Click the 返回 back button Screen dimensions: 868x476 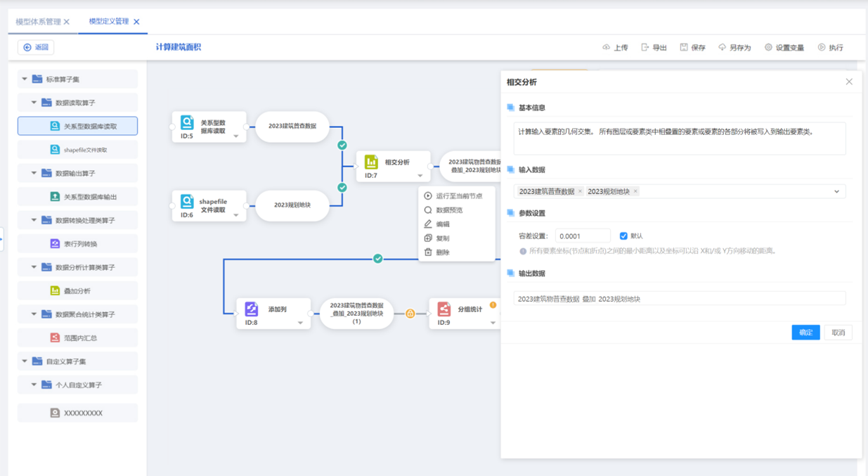pyautogui.click(x=36, y=48)
